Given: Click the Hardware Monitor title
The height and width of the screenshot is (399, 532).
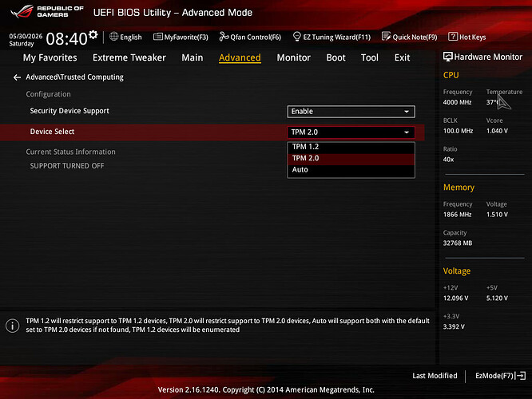Looking at the screenshot, I should pyautogui.click(x=488, y=57).
